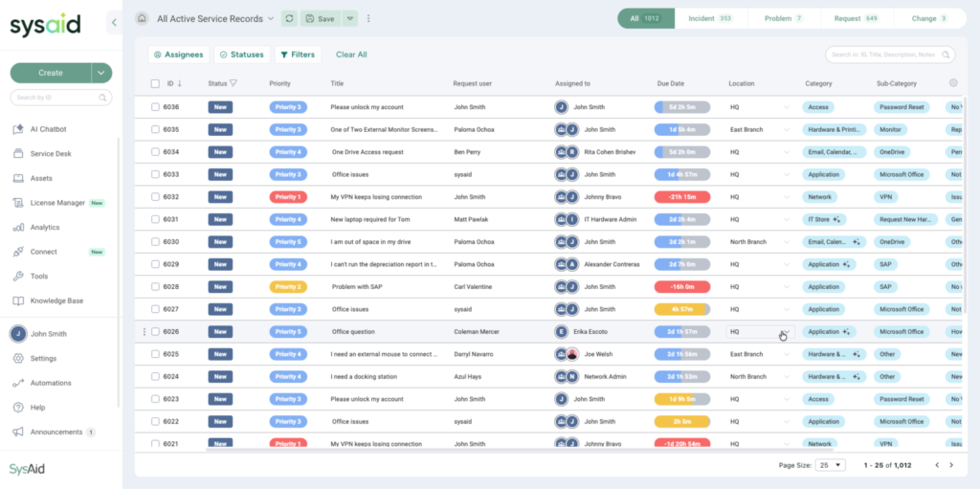
Task: Tick the checkbox for record 6032
Action: click(x=155, y=197)
